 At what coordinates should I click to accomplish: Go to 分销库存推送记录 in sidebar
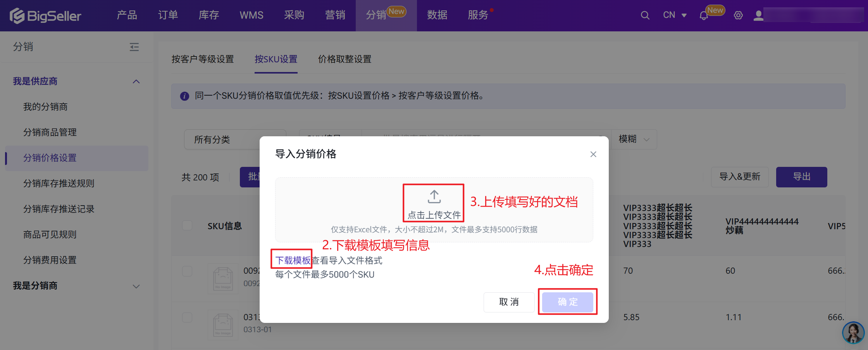(59, 209)
